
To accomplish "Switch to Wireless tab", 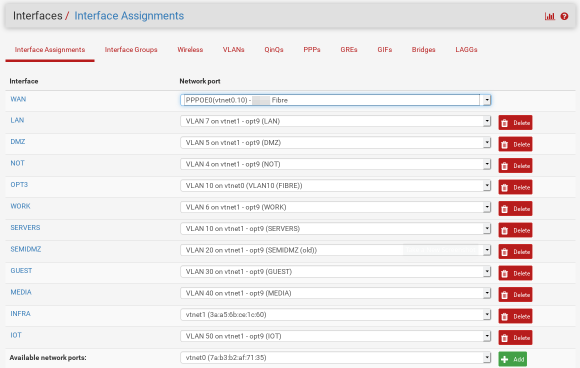I will [x=190, y=50].
